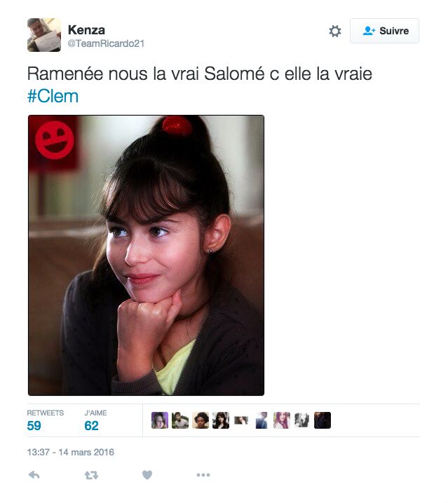Click the Suivre follow button
Screen dimensions: 448x503
(384, 31)
